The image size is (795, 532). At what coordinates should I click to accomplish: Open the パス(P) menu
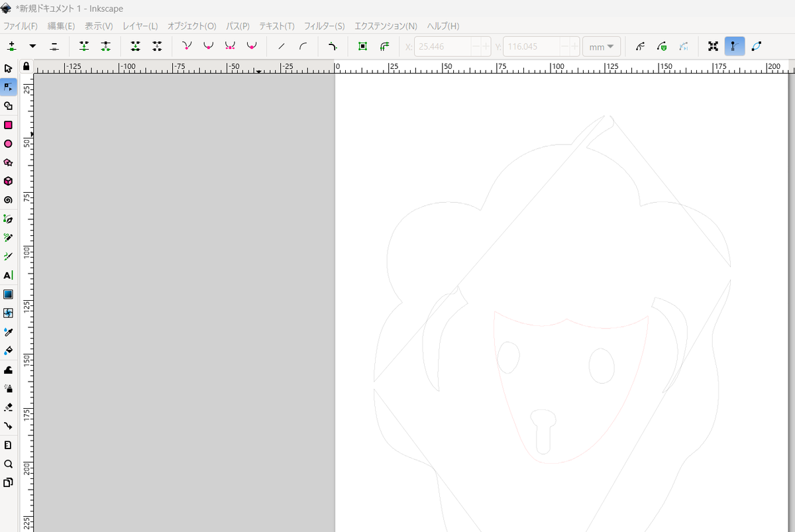pos(238,26)
